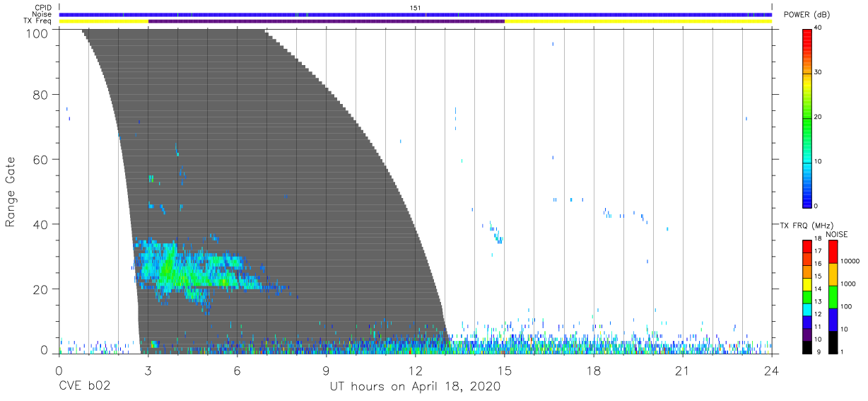Click the power colorbar value 10

tap(819, 161)
